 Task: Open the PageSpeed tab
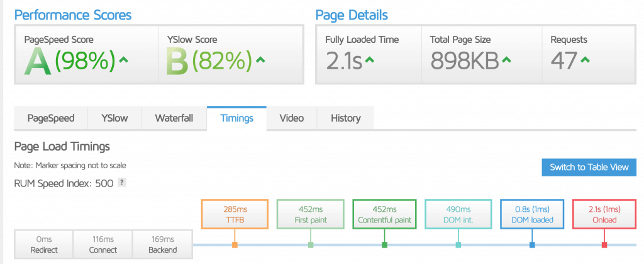51,118
